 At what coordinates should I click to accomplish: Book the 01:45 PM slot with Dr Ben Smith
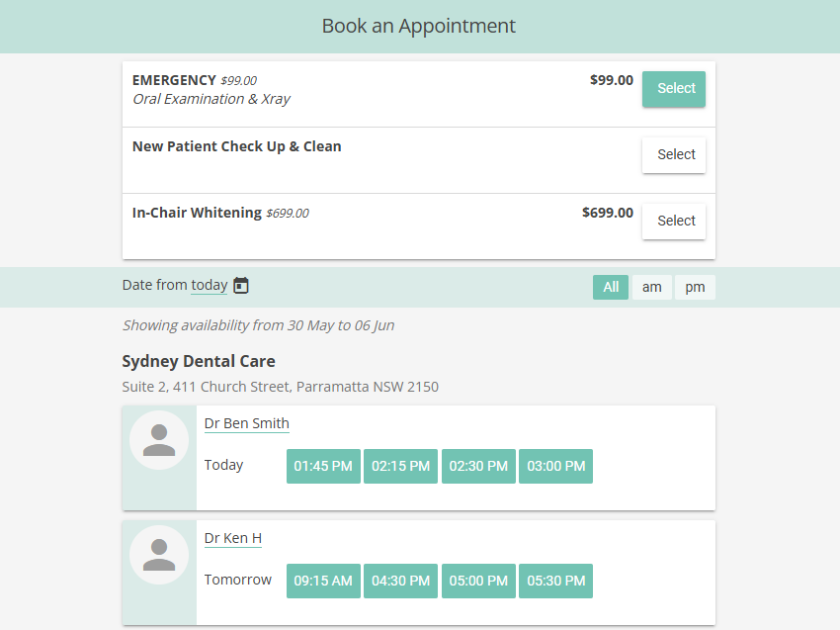[323, 465]
